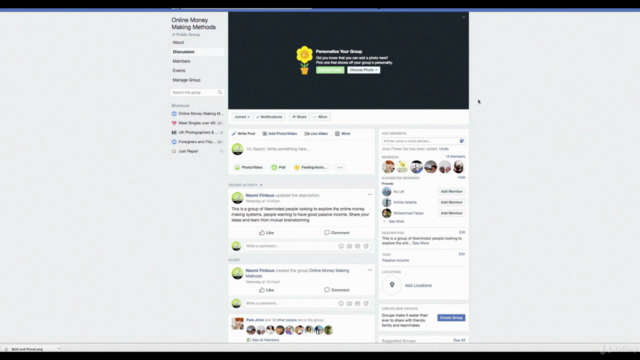
Task: Click the Create Group button
Action: pos(451,318)
